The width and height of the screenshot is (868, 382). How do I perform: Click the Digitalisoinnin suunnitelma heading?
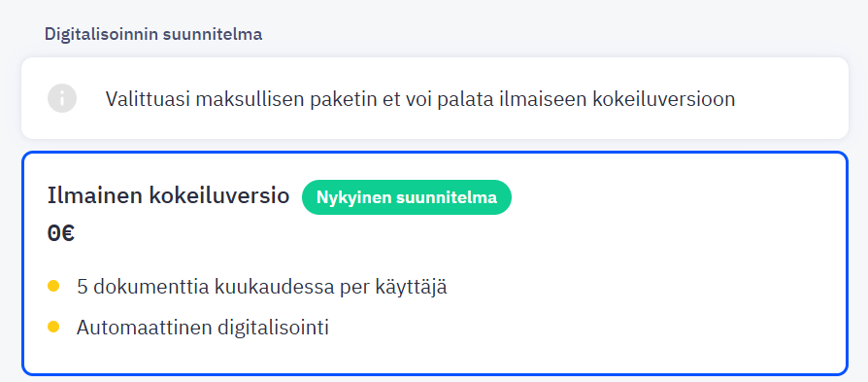coord(153,34)
